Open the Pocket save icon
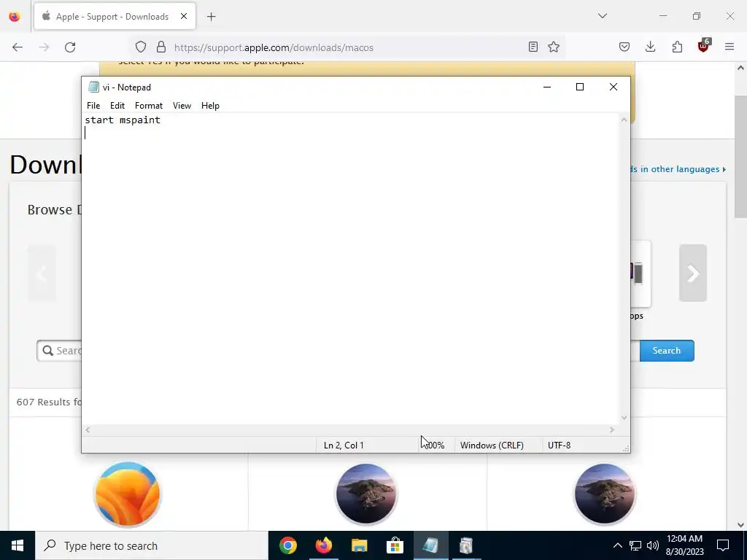The height and width of the screenshot is (560, 747). pos(624,47)
